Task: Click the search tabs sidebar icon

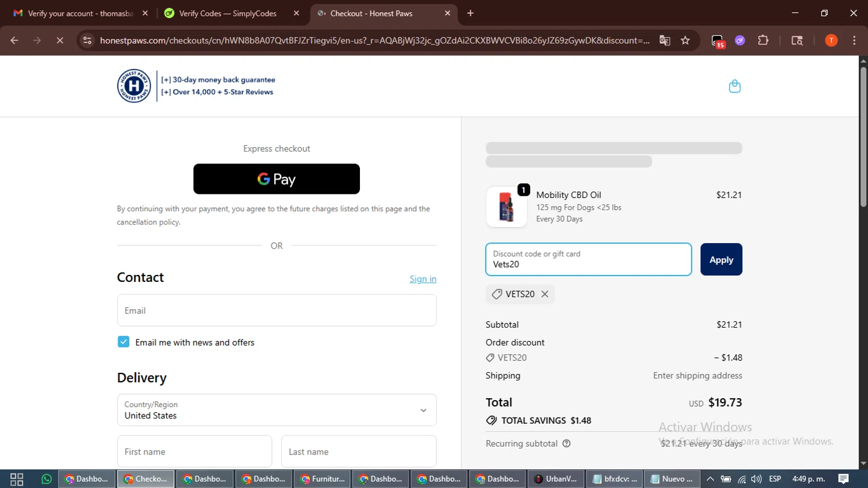Action: pyautogui.click(x=797, y=41)
